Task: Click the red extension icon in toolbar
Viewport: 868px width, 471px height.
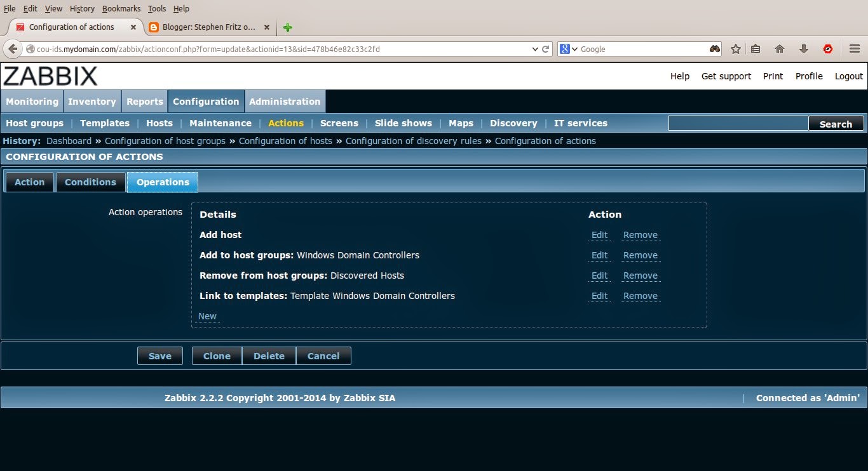Action: 828,49
